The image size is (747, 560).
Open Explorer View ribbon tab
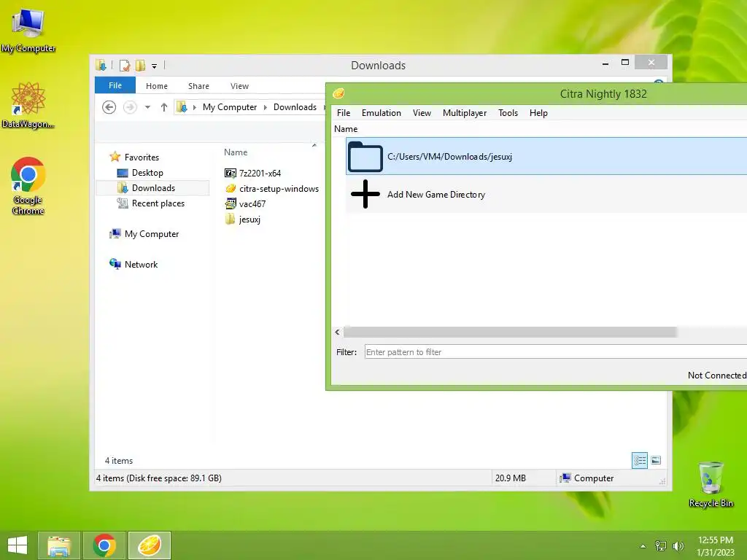(239, 86)
